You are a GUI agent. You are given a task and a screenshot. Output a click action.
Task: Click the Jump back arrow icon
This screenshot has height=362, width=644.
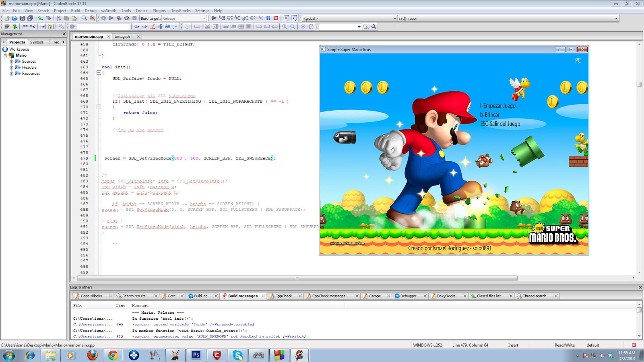(x=137, y=27)
